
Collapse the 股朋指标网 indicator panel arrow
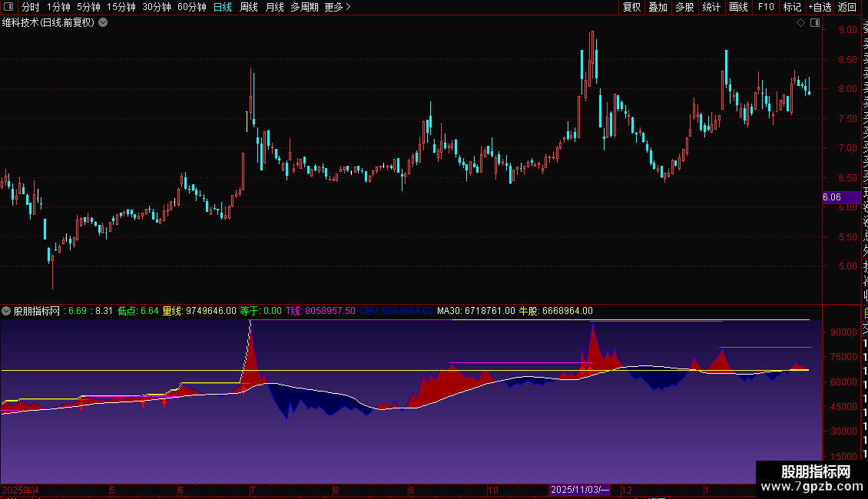6,311
